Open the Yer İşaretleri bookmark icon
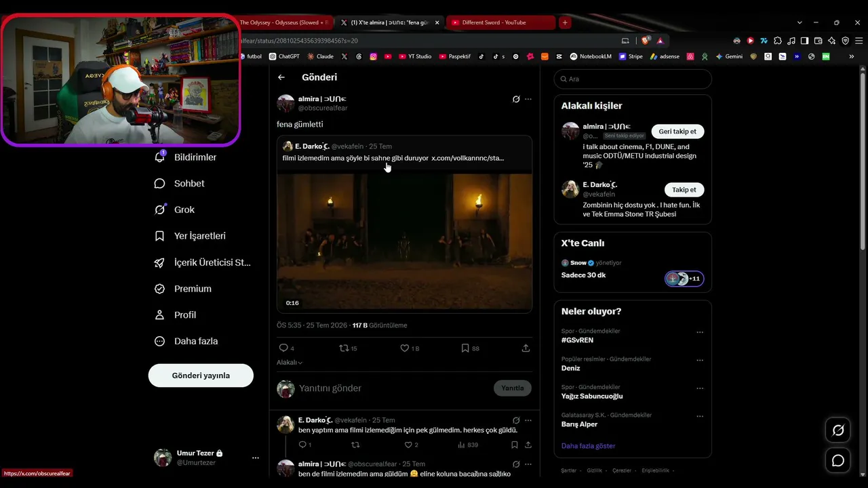 click(160, 236)
